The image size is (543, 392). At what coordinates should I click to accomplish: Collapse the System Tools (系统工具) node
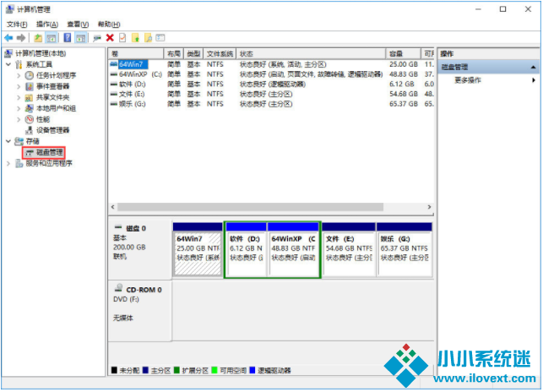(x=8, y=64)
